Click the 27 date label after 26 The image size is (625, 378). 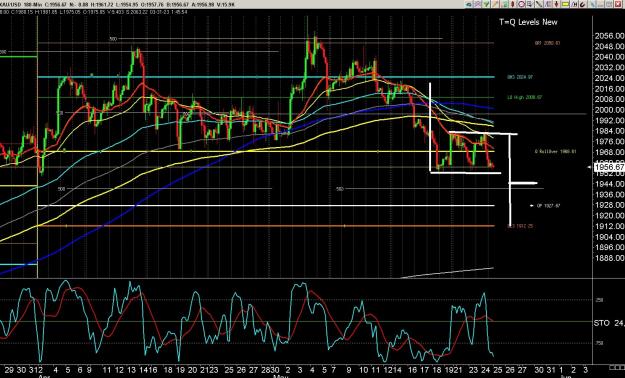[x=522, y=370]
